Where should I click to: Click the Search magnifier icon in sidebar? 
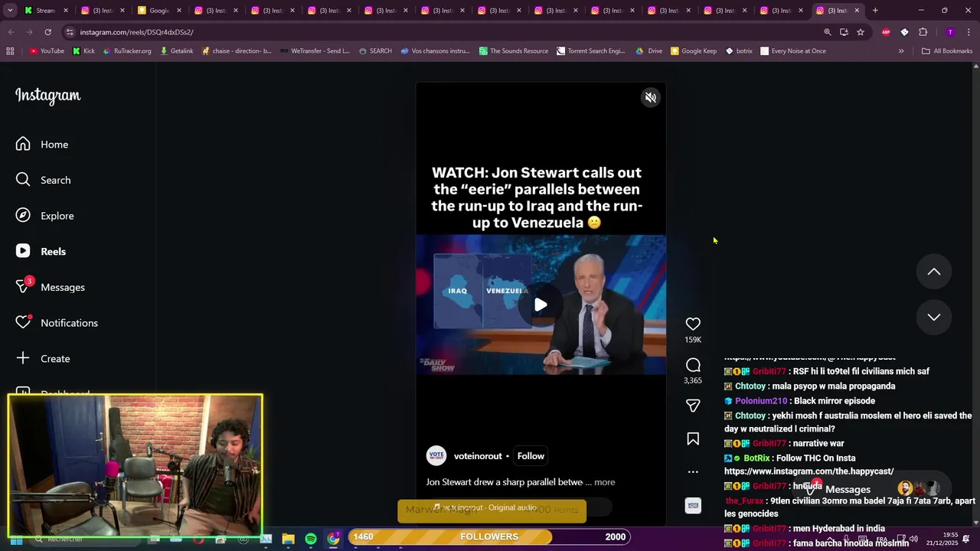(23, 180)
